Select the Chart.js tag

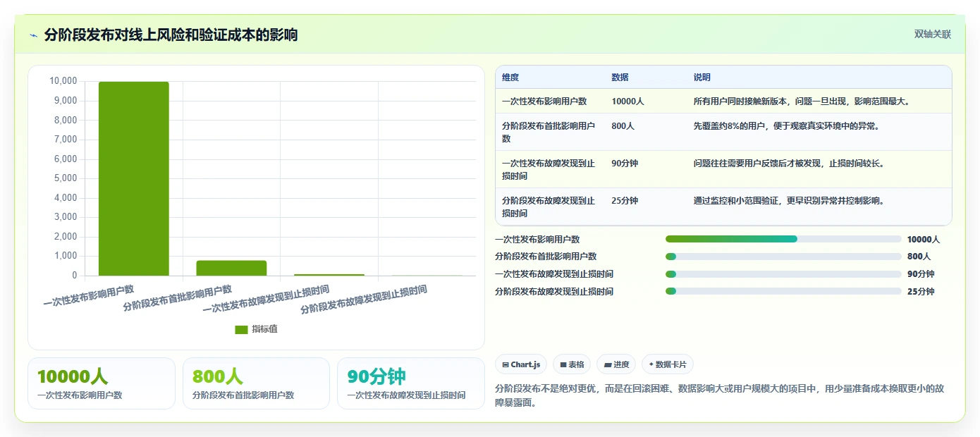point(521,364)
